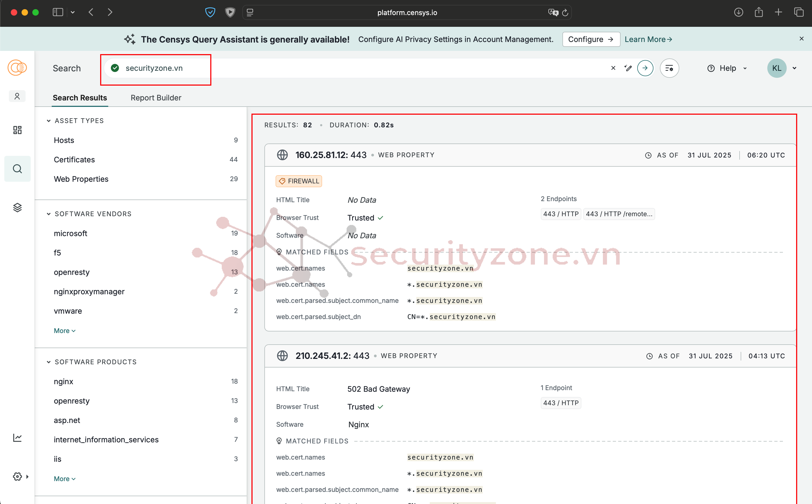
Task: Expand More under Software Vendors
Action: (x=65, y=331)
